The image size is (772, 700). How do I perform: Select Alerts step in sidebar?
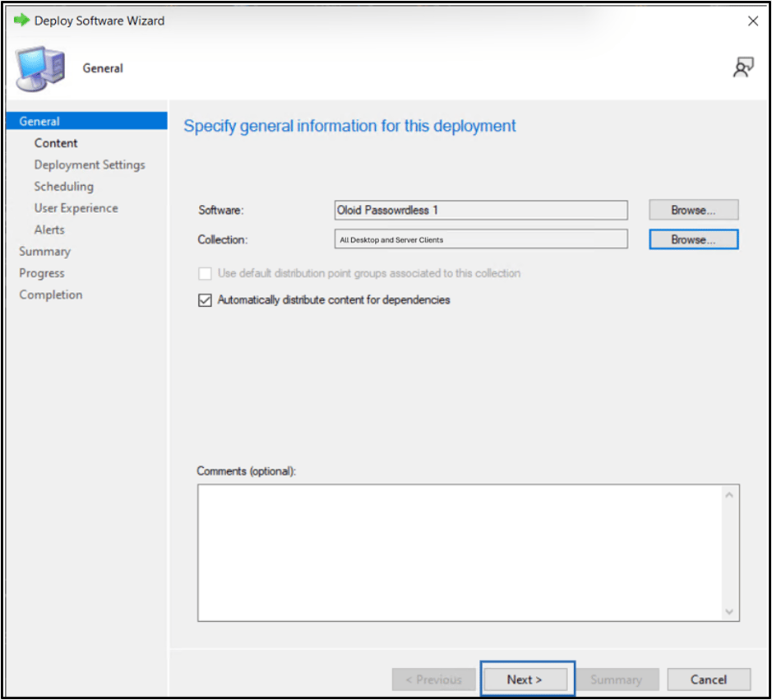click(49, 229)
